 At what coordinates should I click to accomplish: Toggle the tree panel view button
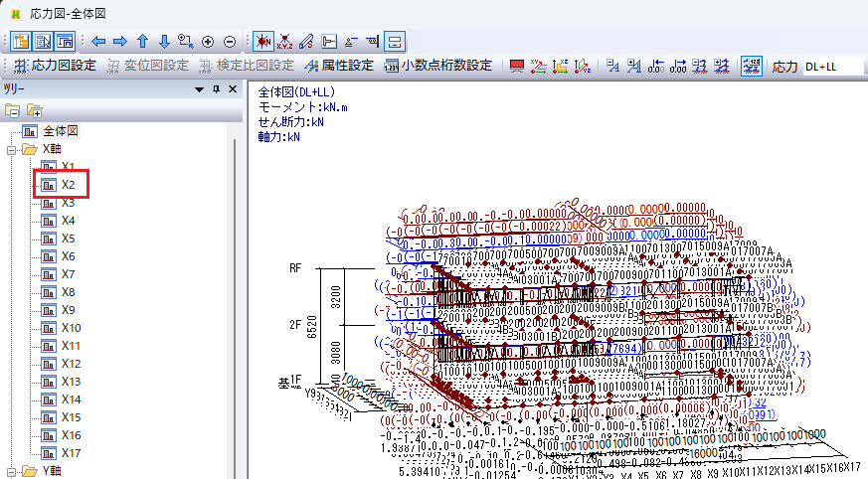click(x=20, y=42)
